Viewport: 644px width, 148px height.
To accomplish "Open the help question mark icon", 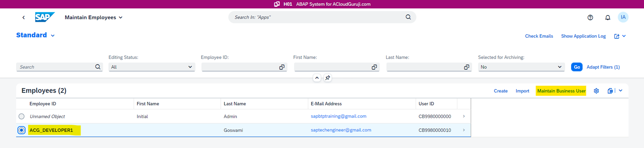I will [x=590, y=17].
